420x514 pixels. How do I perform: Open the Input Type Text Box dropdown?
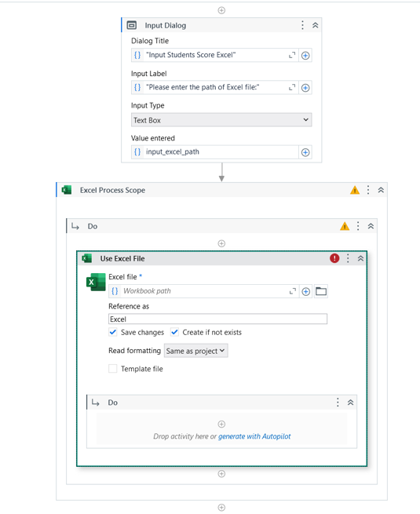point(221,120)
